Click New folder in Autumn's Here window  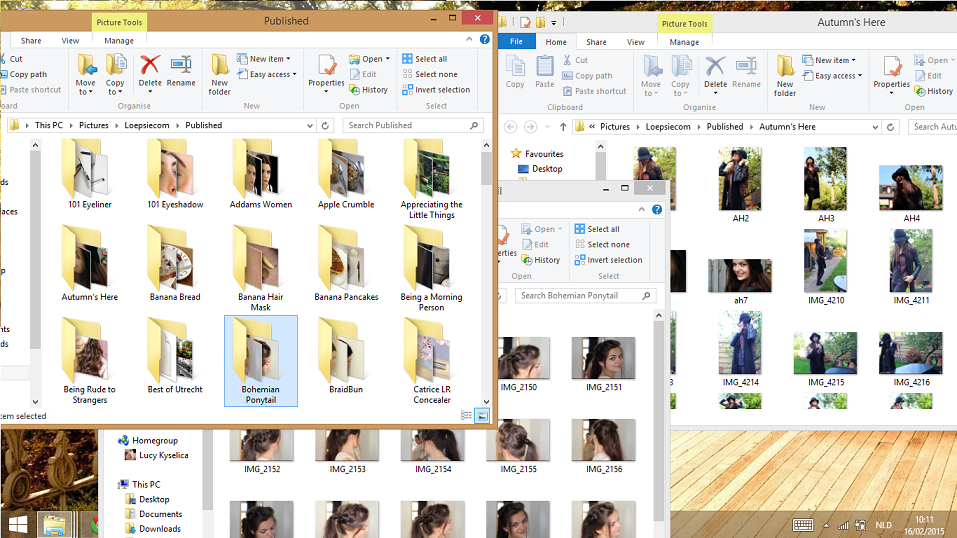tap(785, 76)
